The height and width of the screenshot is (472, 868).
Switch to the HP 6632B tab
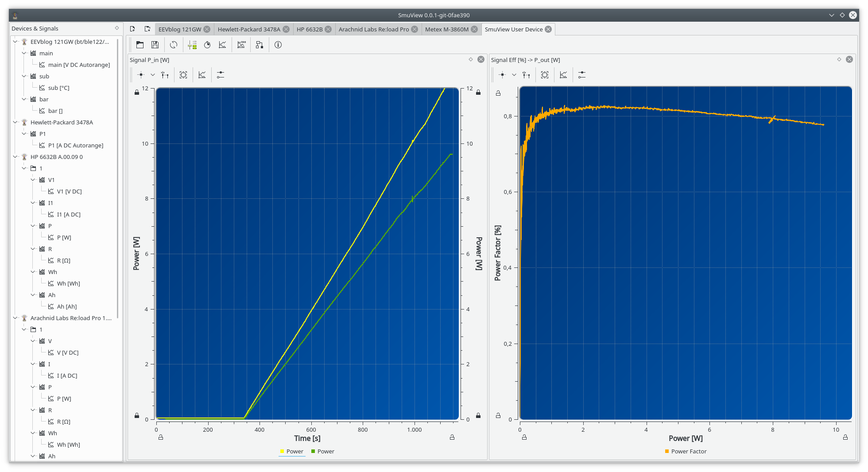[x=309, y=29]
